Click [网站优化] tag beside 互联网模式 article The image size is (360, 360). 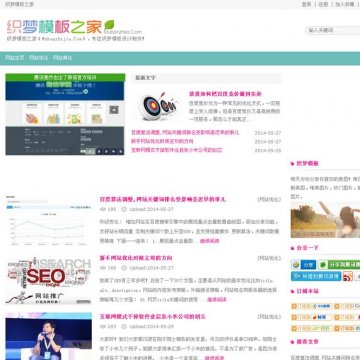pyautogui.click(x=269, y=317)
